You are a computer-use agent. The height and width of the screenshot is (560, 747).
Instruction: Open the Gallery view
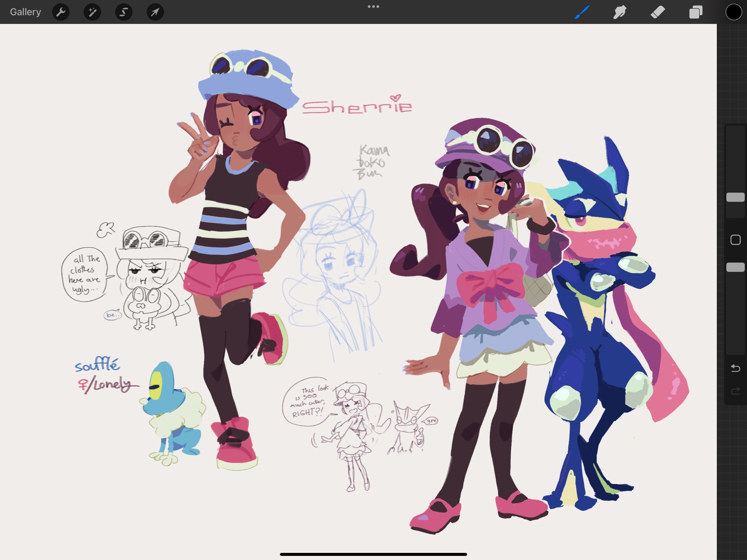click(25, 12)
